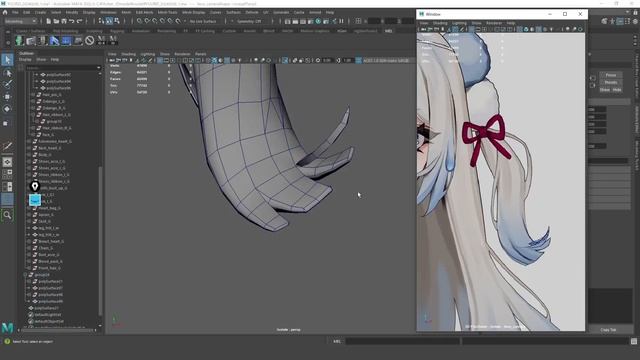Open the Script Editor icon bottom right
This screenshot has height=360, width=640.
click(634, 341)
